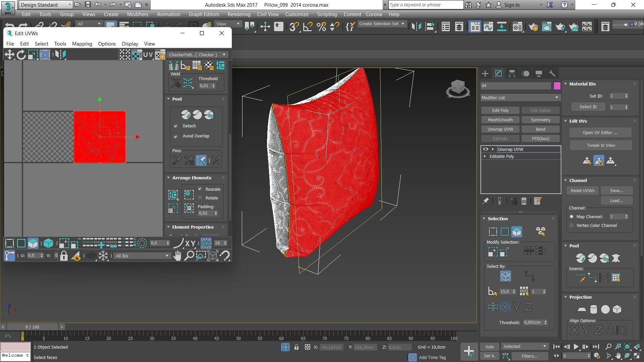Open the CheckerPattern texture dropdown
This screenshot has height=362, width=644.
(x=197, y=55)
